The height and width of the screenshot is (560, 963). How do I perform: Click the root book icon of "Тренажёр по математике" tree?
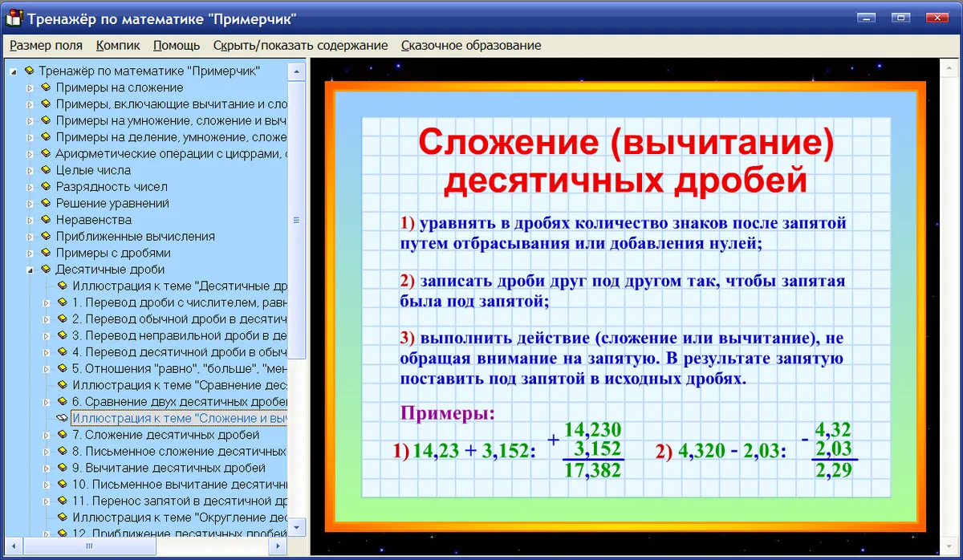click(29, 71)
